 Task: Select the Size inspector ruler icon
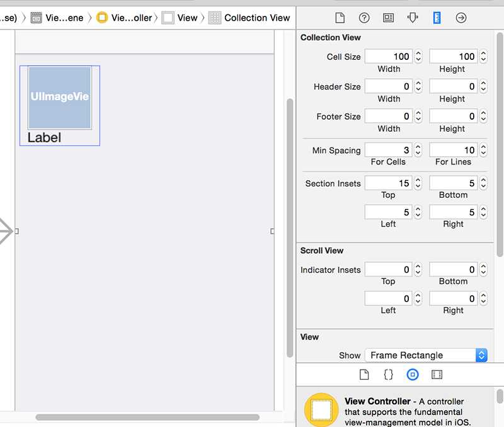tap(437, 18)
